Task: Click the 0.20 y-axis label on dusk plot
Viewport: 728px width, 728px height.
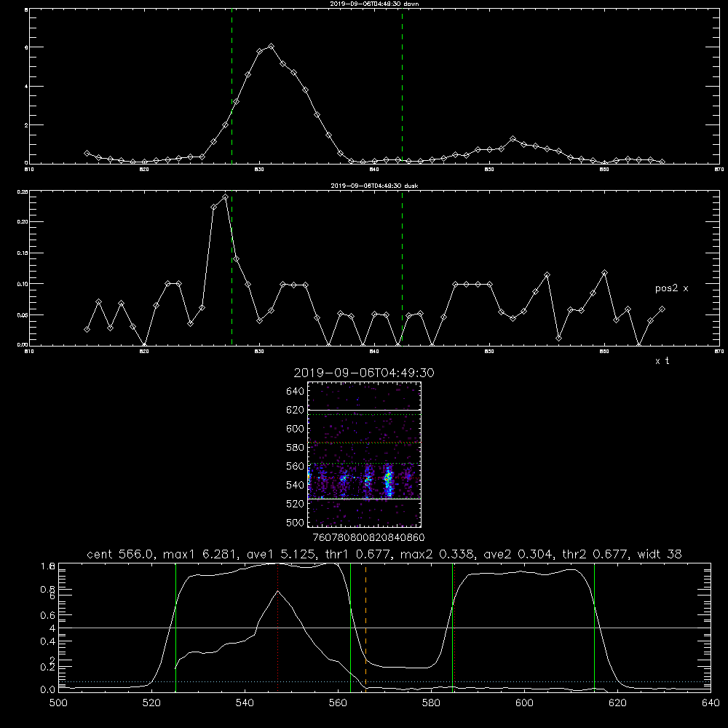Action: [23, 222]
